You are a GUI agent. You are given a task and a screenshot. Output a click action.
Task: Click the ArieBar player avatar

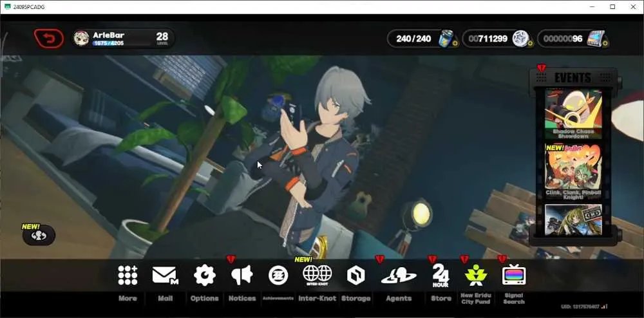click(81, 39)
